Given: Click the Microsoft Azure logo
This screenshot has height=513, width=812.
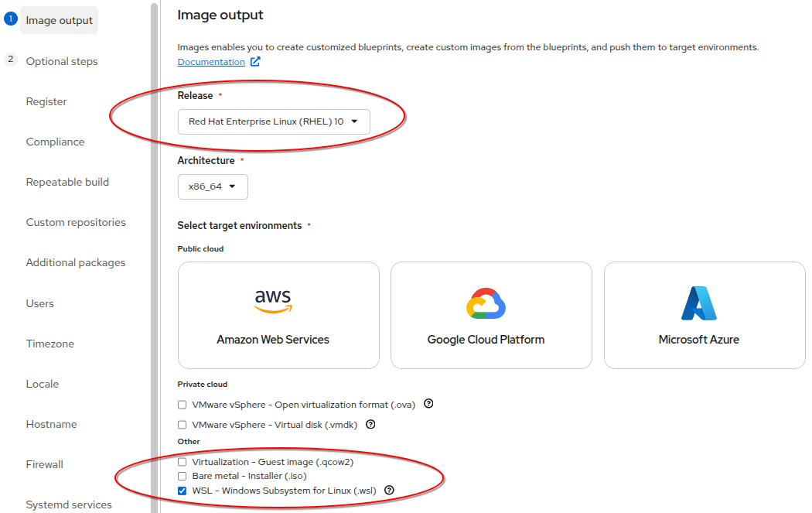Looking at the screenshot, I should (x=698, y=303).
